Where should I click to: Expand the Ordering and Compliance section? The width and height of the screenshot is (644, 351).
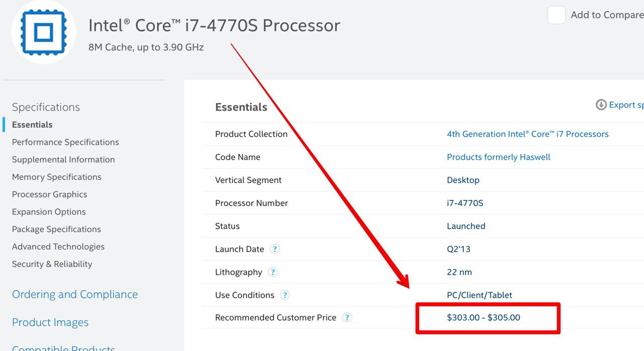pyautogui.click(x=75, y=295)
